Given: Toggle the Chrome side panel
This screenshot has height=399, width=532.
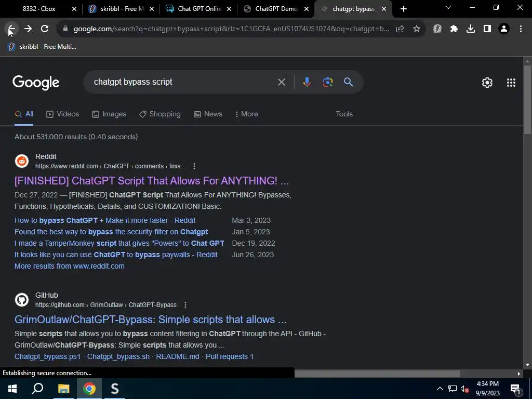Looking at the screenshot, I should pos(487,29).
